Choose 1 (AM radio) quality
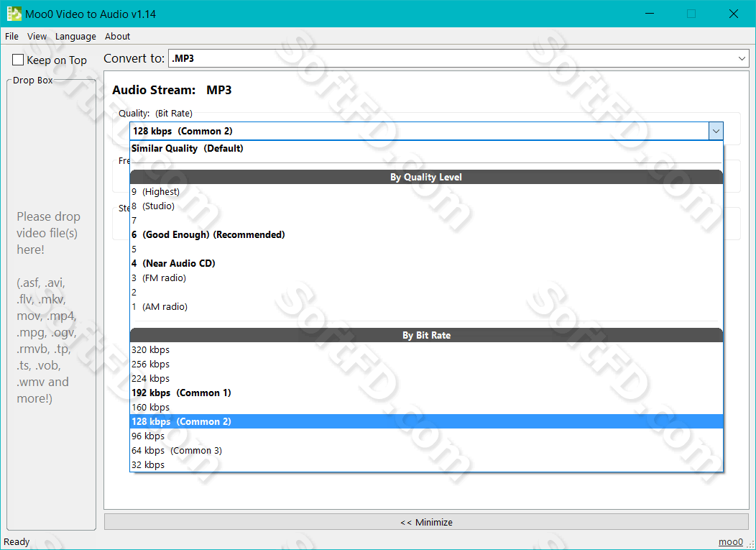This screenshot has height=550, width=756. point(427,307)
